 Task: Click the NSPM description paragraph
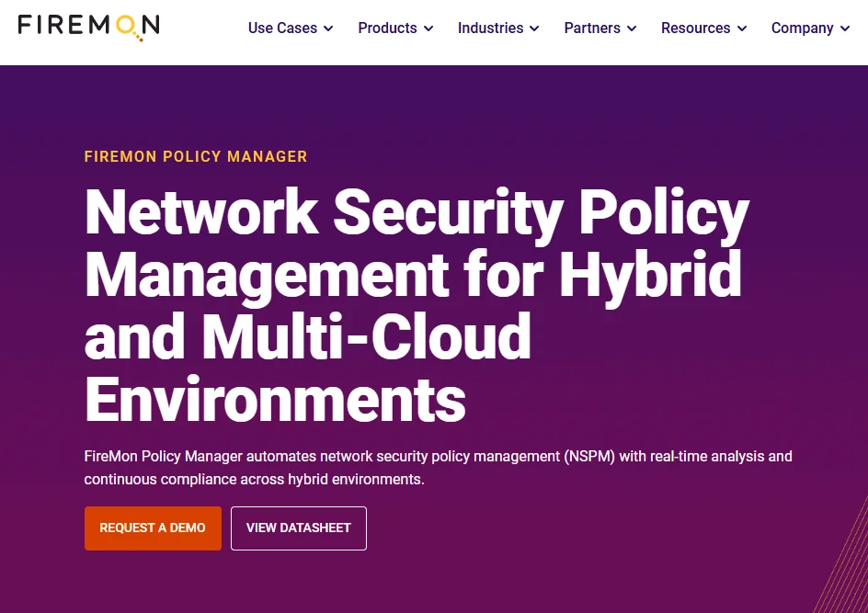pyautogui.click(x=438, y=468)
